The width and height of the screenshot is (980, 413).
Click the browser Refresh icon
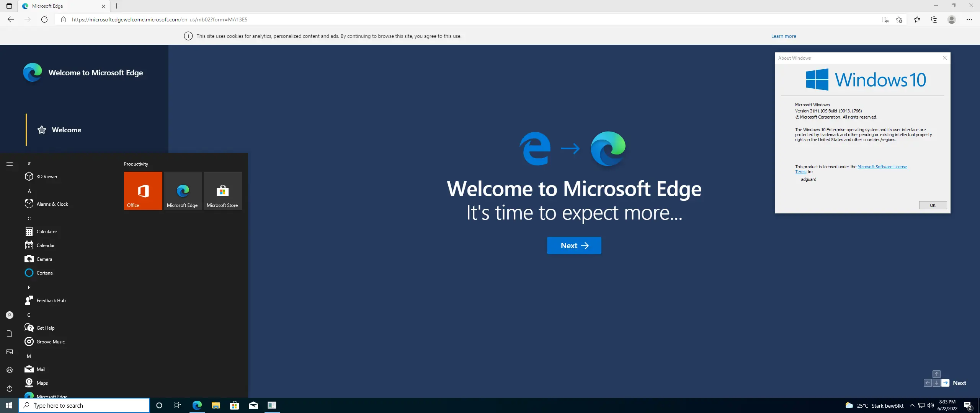coord(44,20)
